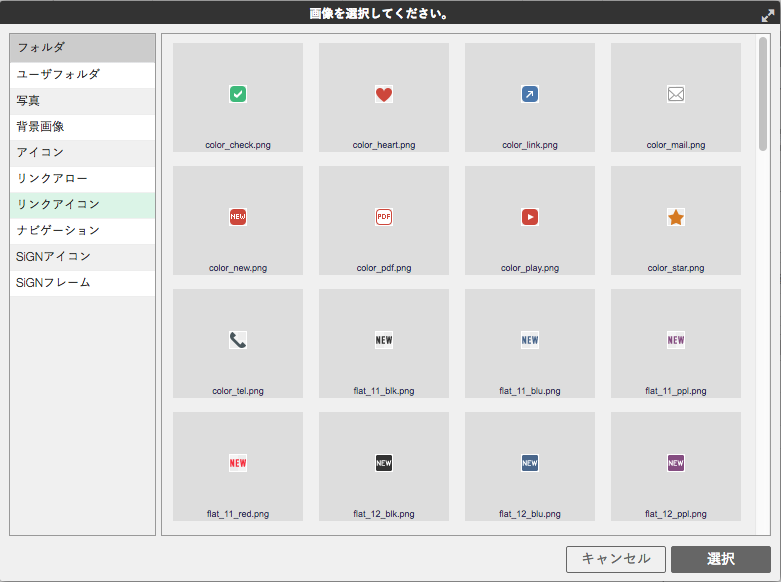781x582 pixels.
Task: Click the キャンセル button
Action: 616,559
